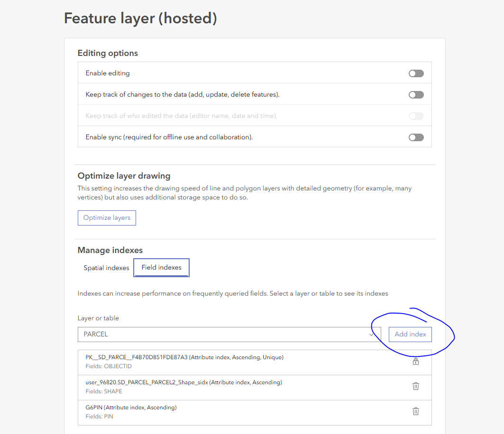Image resolution: width=504 pixels, height=434 pixels.
Task: Toggle keep track of changes to the data
Action: [416, 94]
